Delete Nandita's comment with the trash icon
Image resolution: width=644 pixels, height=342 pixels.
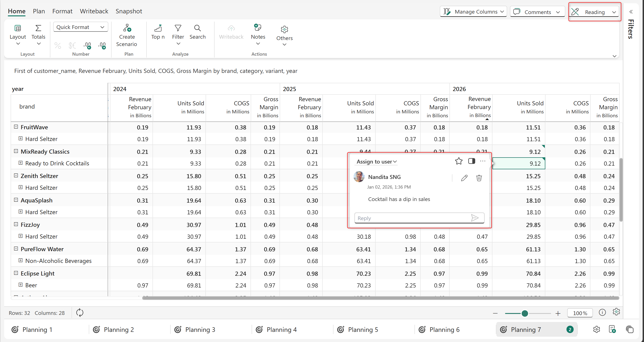coord(479,178)
